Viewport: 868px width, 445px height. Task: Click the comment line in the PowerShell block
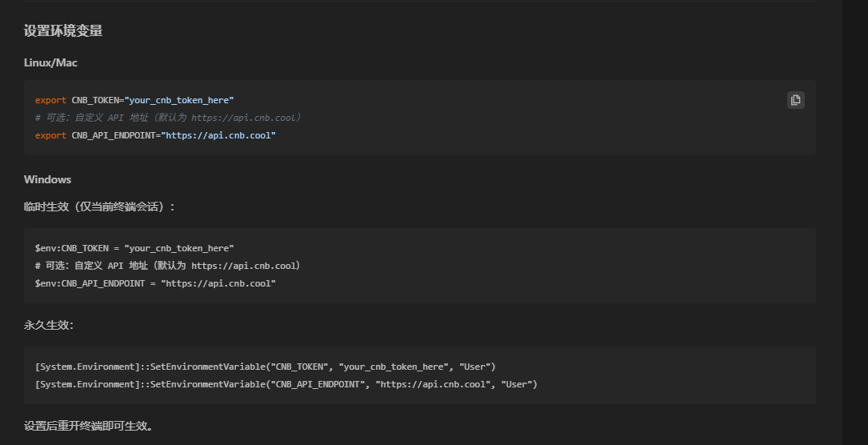tap(168, 266)
